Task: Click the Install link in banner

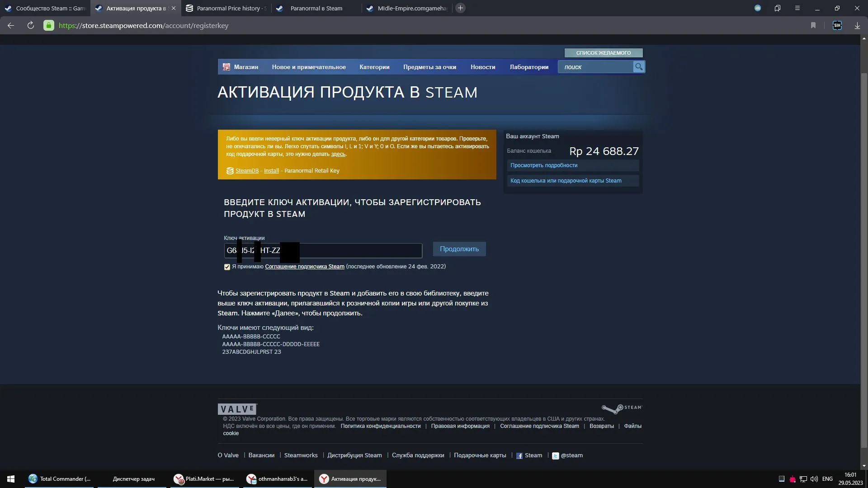Action: tap(271, 171)
